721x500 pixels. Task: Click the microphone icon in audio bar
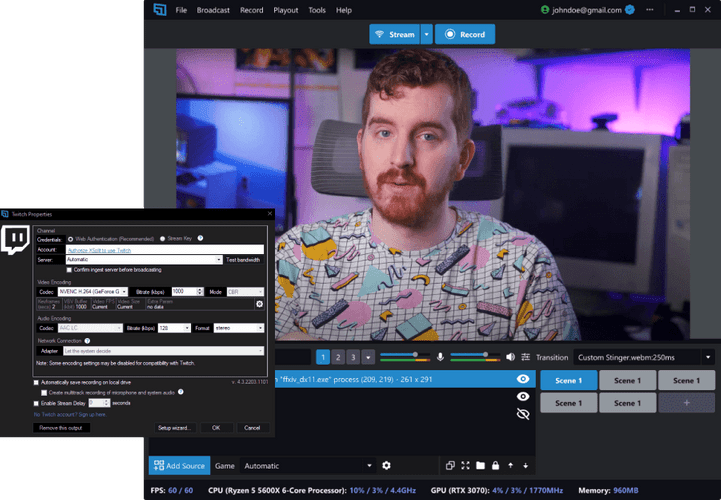coord(439,357)
